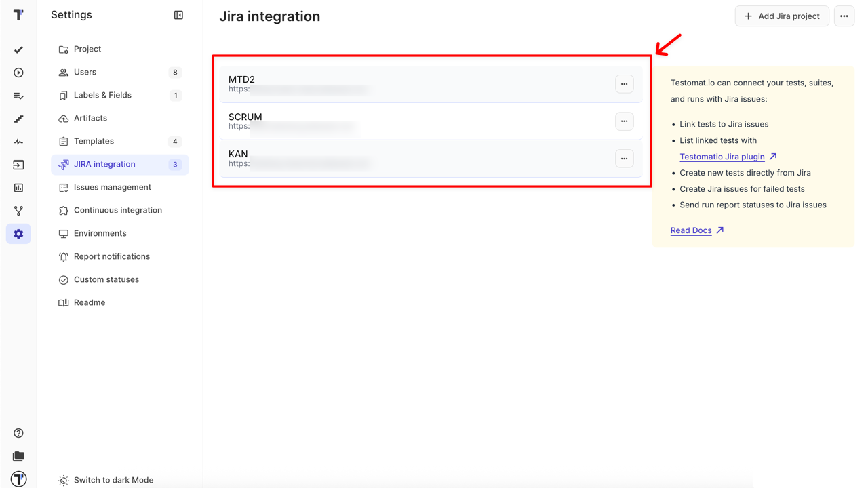Image resolution: width=868 pixels, height=488 pixels.
Task: Open the KAN project overflow menu
Action: (624, 158)
